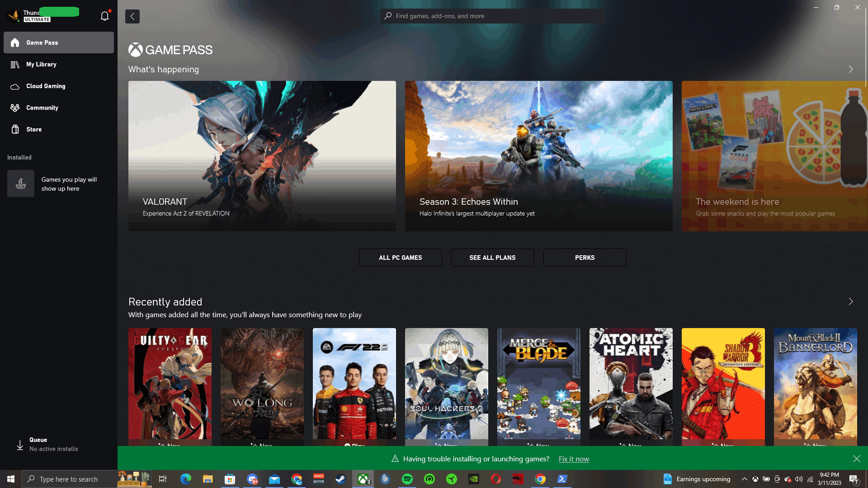Open My Library in the sidebar
The image size is (868, 488).
click(59, 64)
